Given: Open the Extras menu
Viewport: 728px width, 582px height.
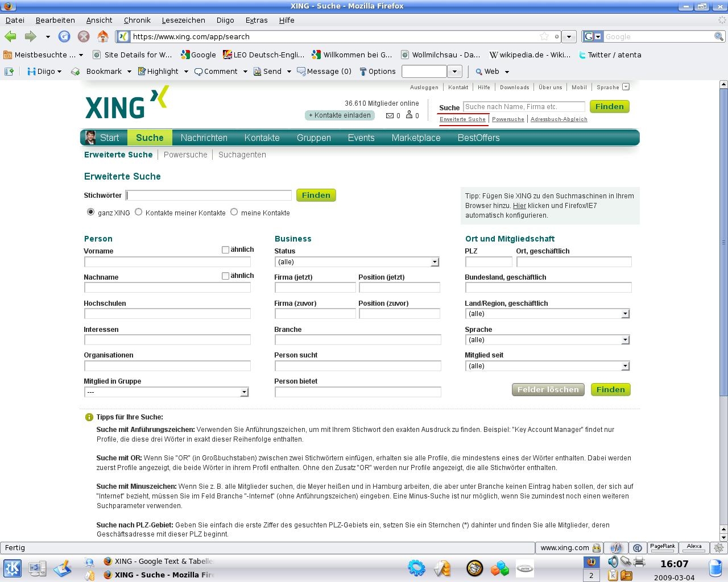Looking at the screenshot, I should tap(257, 20).
